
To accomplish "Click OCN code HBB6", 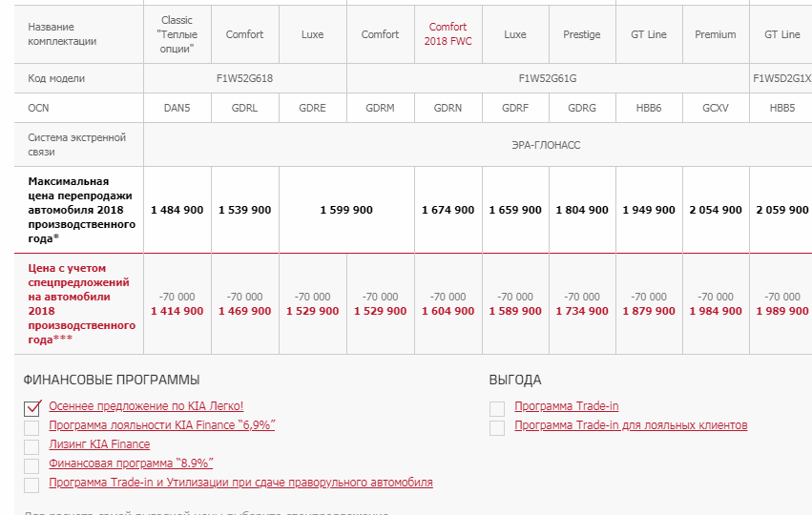I will [649, 108].
